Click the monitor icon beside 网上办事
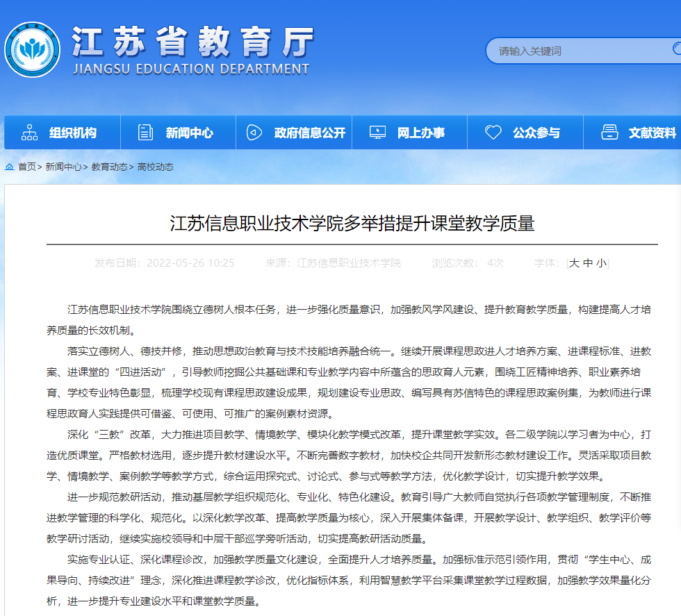 pyautogui.click(x=377, y=133)
